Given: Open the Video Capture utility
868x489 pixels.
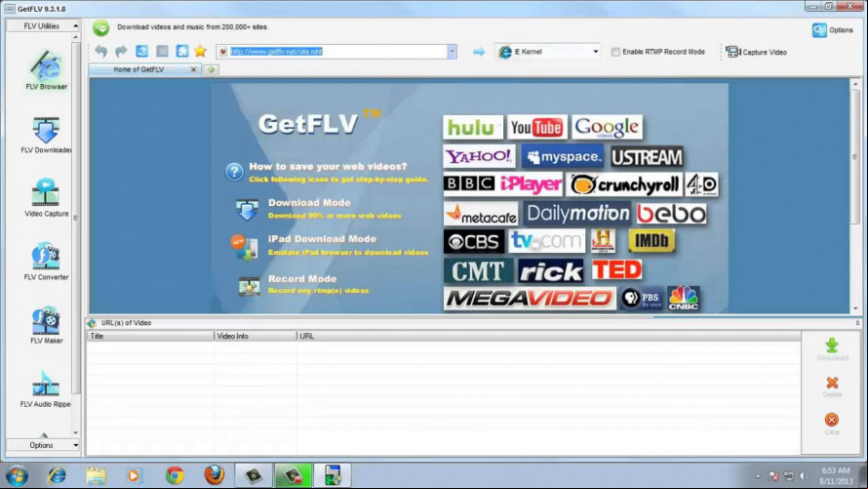Looking at the screenshot, I should pyautogui.click(x=46, y=198).
